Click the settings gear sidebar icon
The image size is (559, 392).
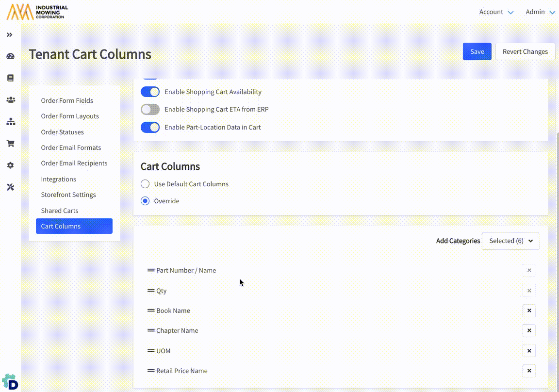(10, 165)
